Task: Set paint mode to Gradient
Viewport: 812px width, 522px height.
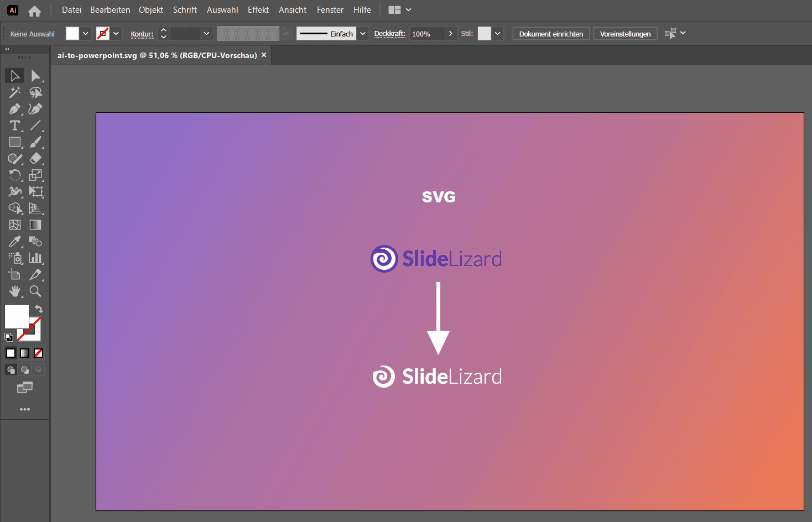Action: pos(24,353)
